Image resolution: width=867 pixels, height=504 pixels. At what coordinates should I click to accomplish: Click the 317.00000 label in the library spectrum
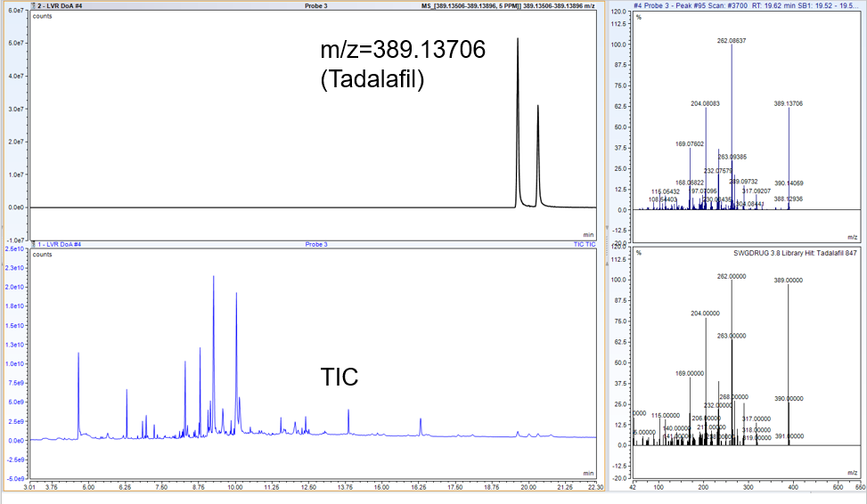757,419
